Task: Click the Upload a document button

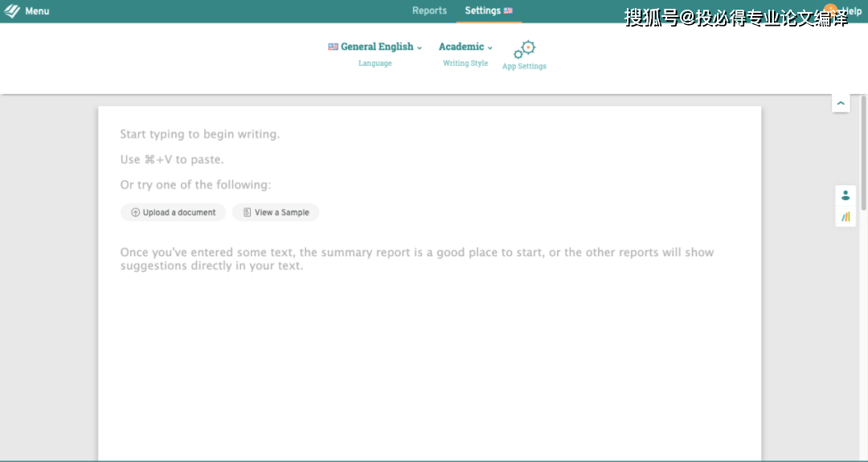Action: (x=174, y=212)
